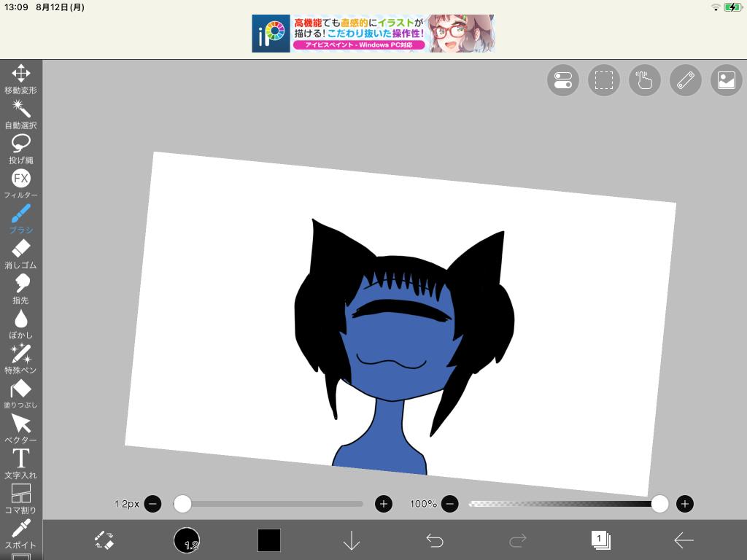747x560 pixels.
Task: Choose the Bucket Fill tool (塗りつぶし)
Action: point(20,394)
